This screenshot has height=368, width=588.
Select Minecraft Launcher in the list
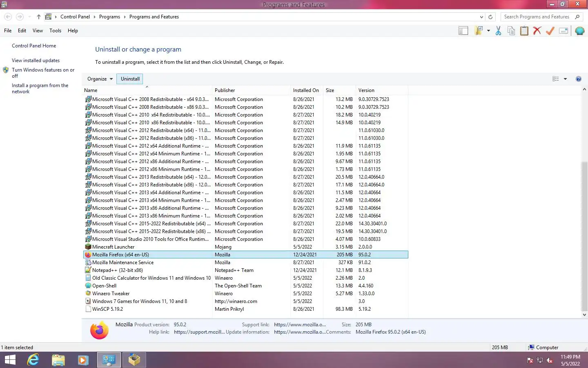pos(246,247)
